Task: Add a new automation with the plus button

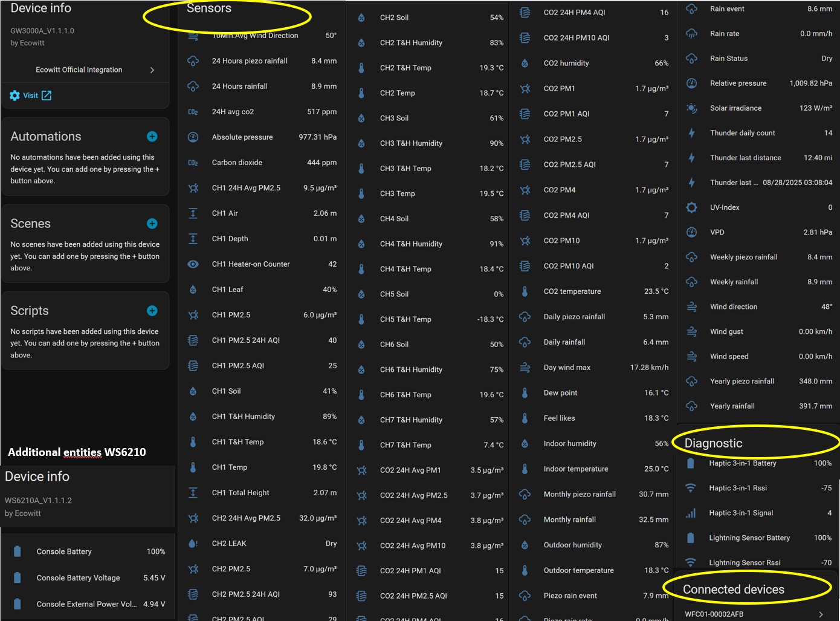Action: 152,137
